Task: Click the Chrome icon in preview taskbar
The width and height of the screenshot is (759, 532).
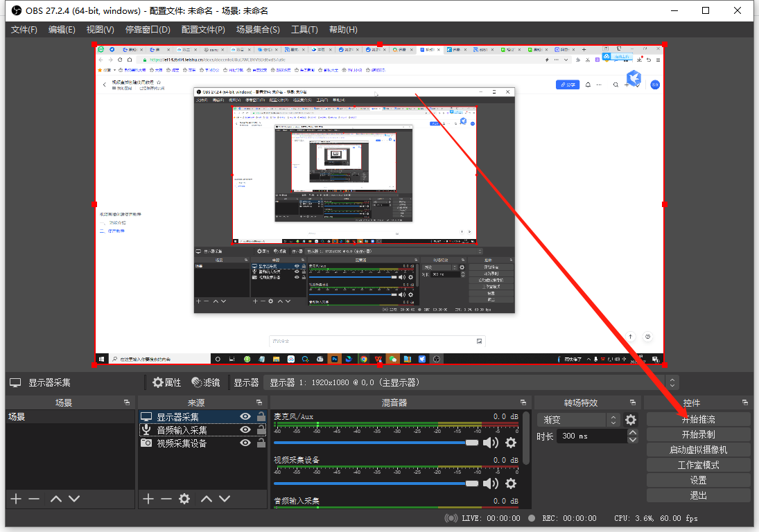Action: click(x=363, y=359)
